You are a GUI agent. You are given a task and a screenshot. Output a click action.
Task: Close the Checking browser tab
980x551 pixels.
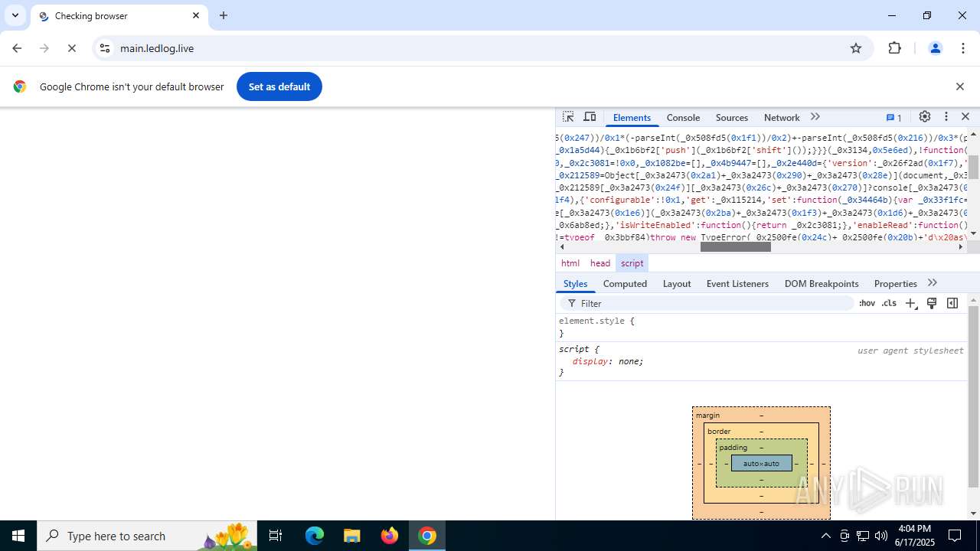click(x=196, y=15)
